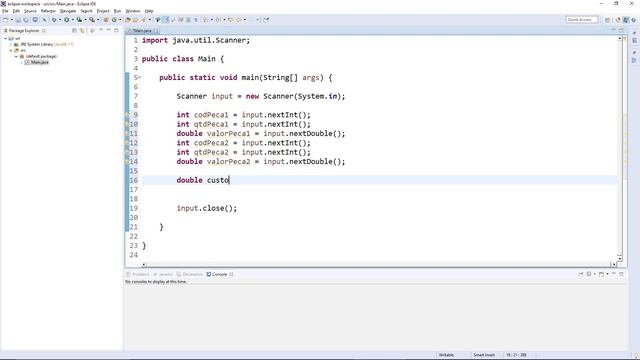The height and width of the screenshot is (360, 640).
Task: Click the Next Annotation toolbar icon
Action: [x=205, y=20]
